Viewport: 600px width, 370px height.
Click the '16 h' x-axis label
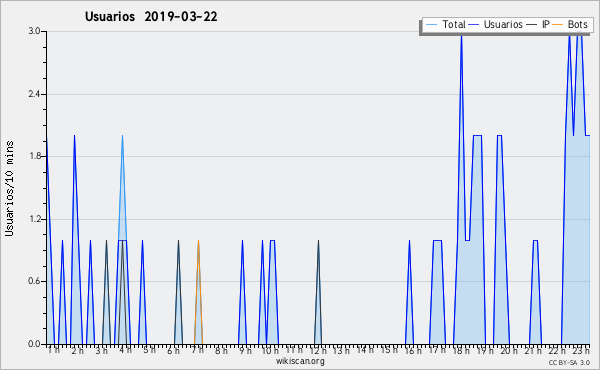[x=413, y=350]
